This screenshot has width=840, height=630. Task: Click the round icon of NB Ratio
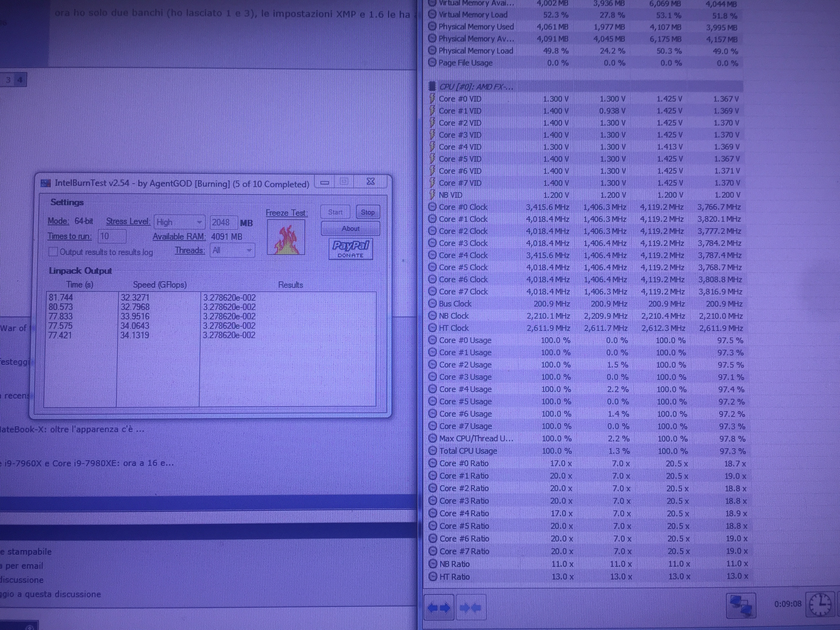point(433,564)
